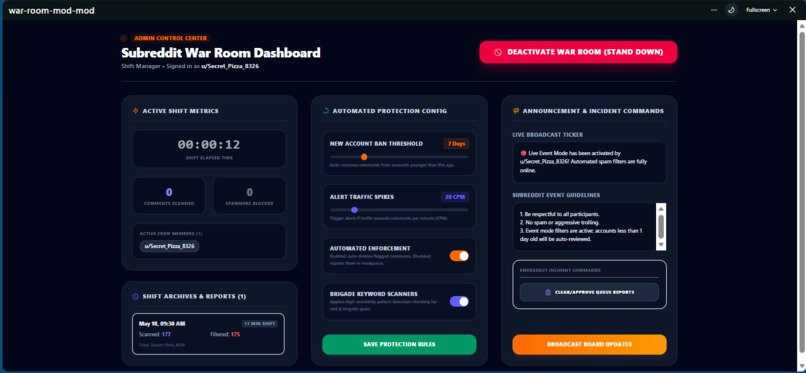Toggle the dark mode moon icon
This screenshot has width=806, height=373.
[731, 10]
